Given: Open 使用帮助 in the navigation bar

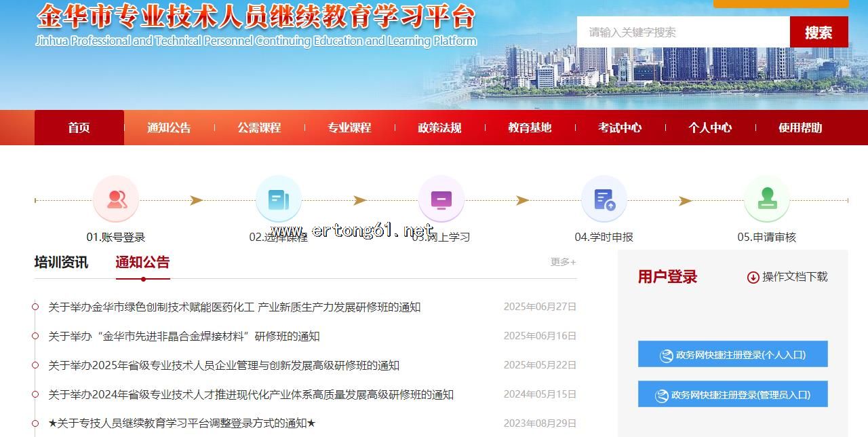Looking at the screenshot, I should click(800, 128).
